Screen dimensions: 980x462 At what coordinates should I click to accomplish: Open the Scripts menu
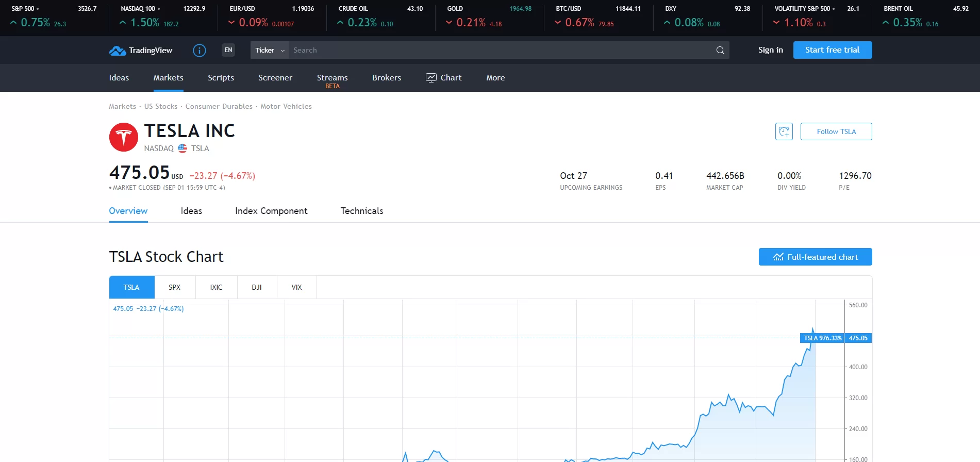coord(221,78)
